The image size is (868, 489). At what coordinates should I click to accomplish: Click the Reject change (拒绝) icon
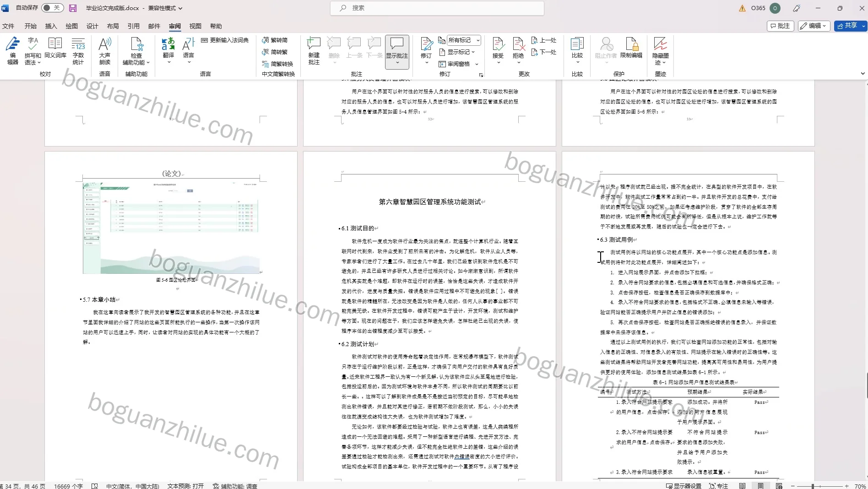[518, 44]
